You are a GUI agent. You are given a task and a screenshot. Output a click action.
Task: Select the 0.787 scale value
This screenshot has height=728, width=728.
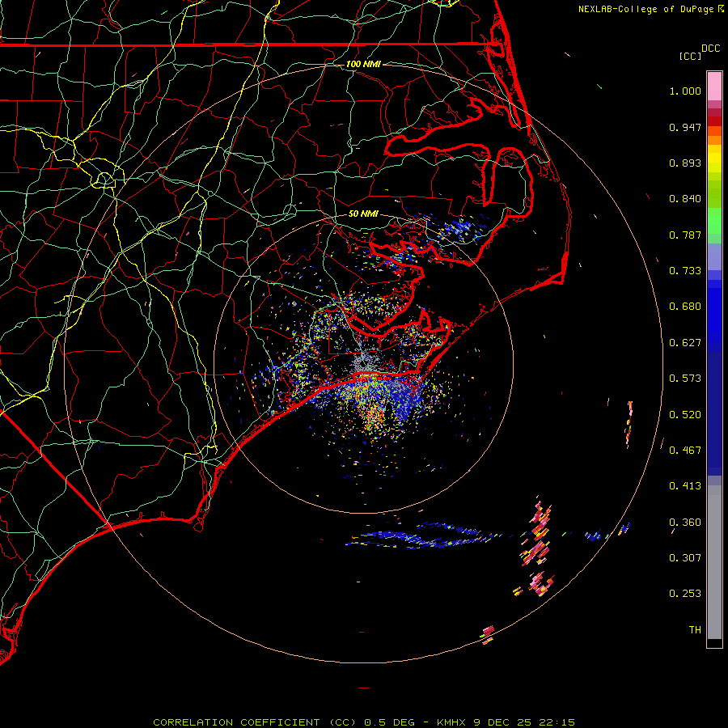pyautogui.click(x=685, y=235)
